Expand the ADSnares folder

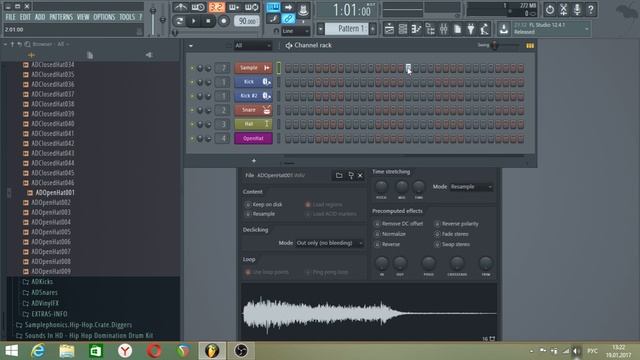(x=40, y=292)
